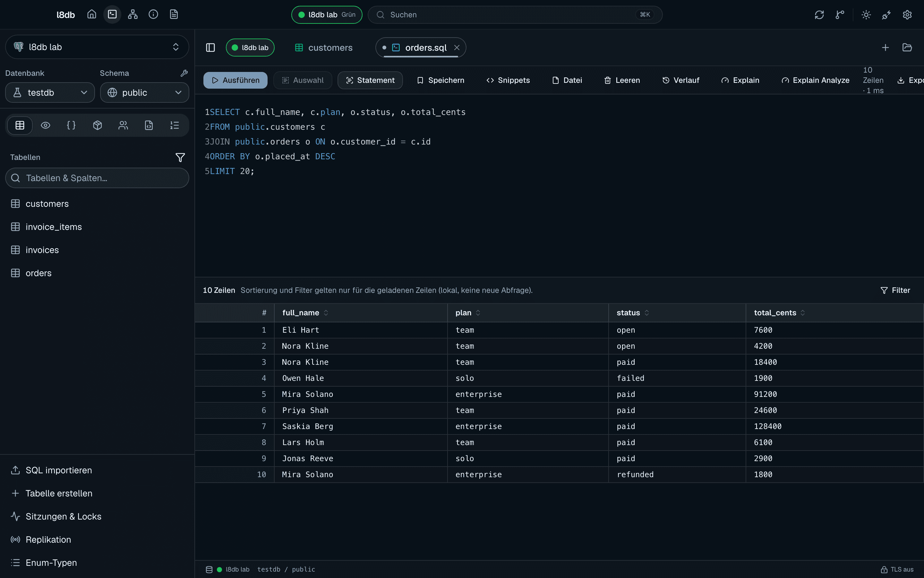Click Leeren to clear editor
This screenshot has height=578, width=924.
622,80
